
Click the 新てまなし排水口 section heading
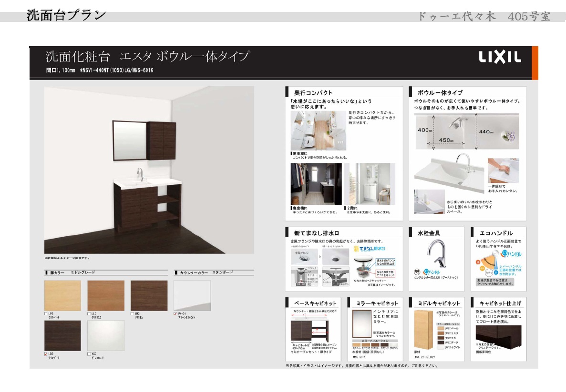pos(317,233)
